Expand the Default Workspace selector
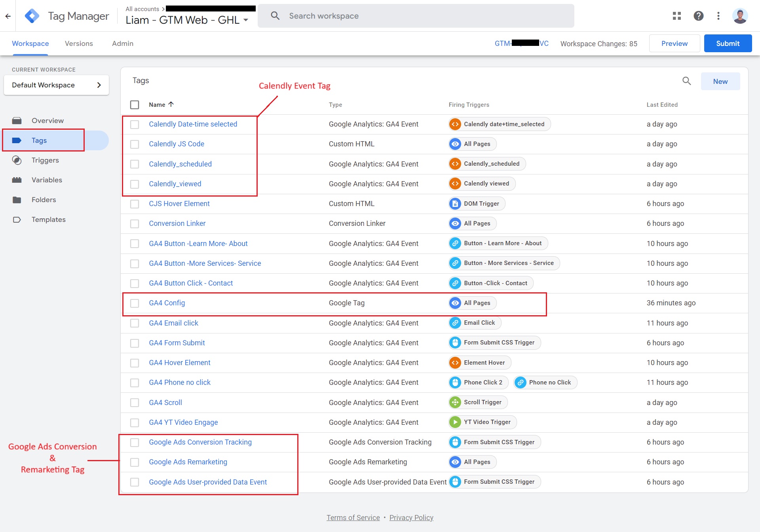The width and height of the screenshot is (760, 532). (x=56, y=85)
